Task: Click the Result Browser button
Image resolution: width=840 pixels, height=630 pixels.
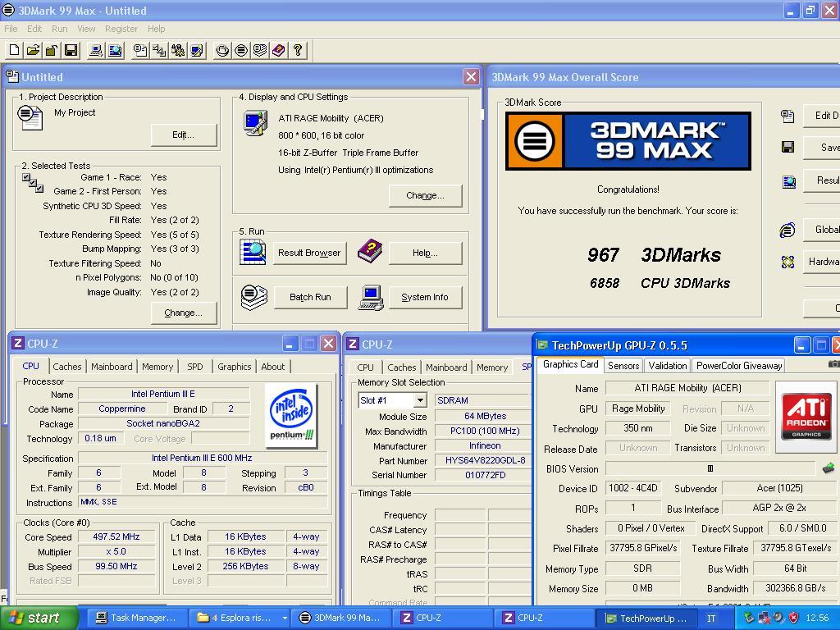Action: tap(309, 253)
